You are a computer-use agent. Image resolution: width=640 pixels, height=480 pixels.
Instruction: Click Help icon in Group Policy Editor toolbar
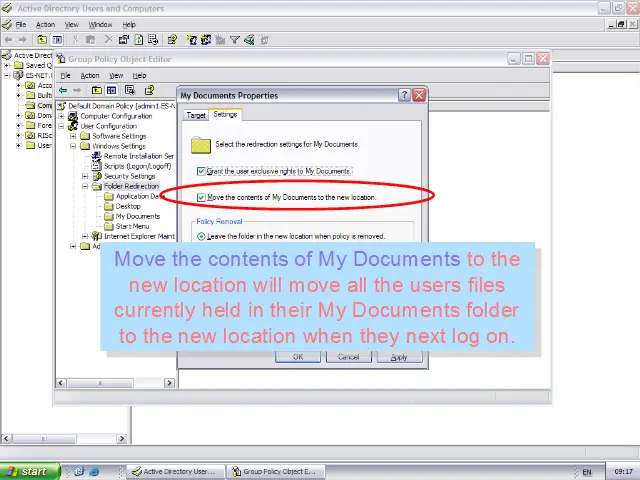[149, 90]
